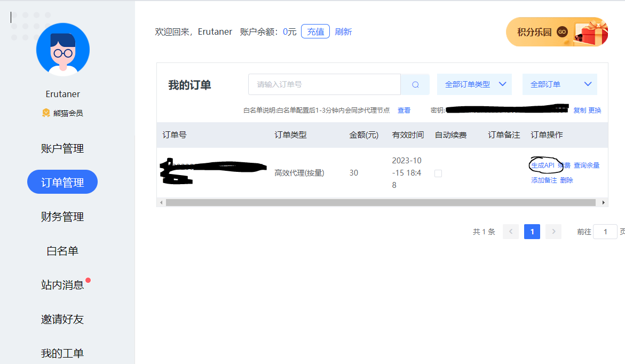Open 财务管理 in the sidebar
625x364 pixels.
[x=62, y=217]
